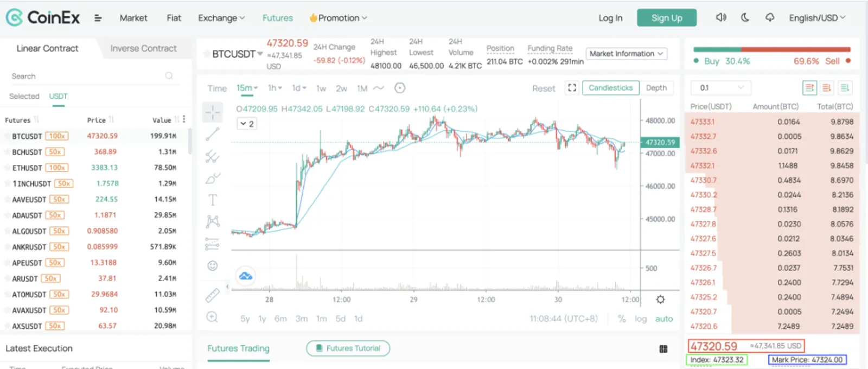The image size is (868, 369).
Task: Select the pitchfork drawing tool
Action: point(212,157)
